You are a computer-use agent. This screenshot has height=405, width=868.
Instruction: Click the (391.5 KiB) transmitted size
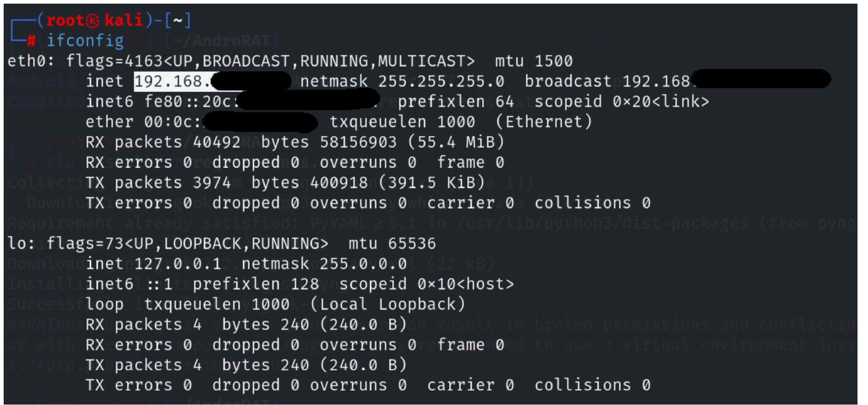coord(431,183)
